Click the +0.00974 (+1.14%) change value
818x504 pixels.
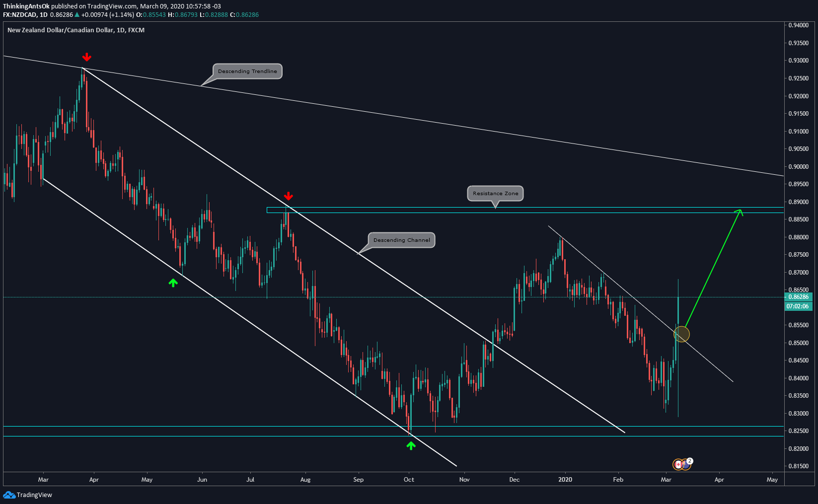[x=108, y=15]
